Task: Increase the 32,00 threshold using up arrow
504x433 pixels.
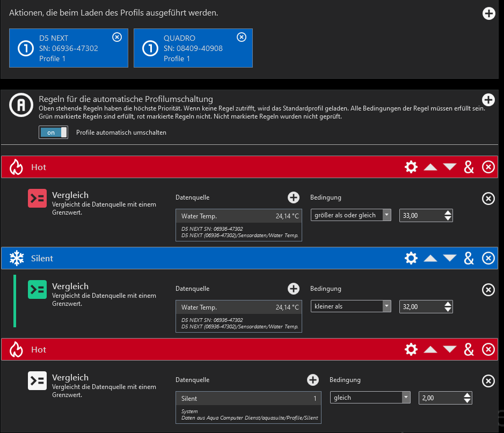Action: pos(448,304)
